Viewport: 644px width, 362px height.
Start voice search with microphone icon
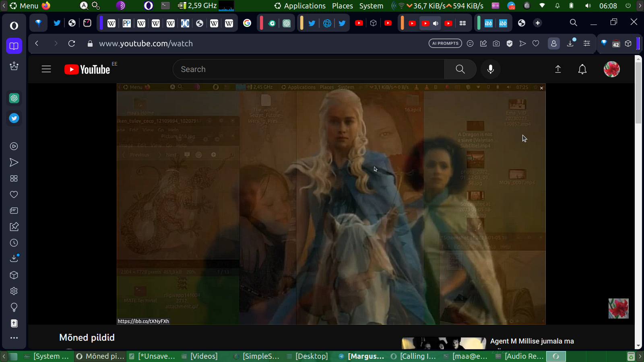[490, 69]
